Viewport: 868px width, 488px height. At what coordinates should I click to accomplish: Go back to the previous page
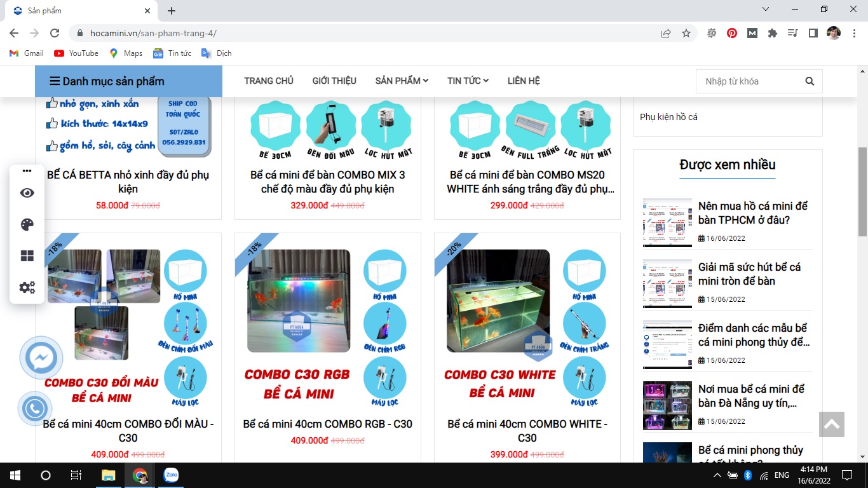14,33
